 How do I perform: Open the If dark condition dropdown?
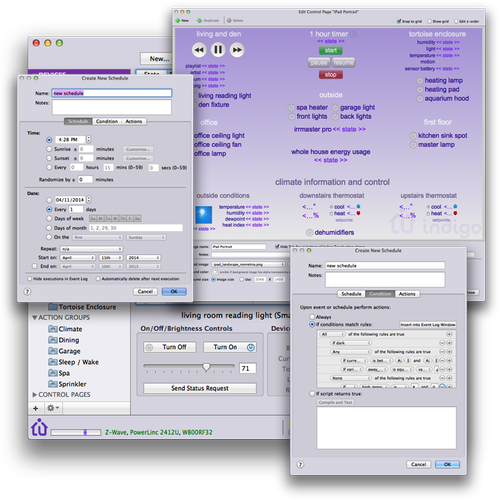351,343
